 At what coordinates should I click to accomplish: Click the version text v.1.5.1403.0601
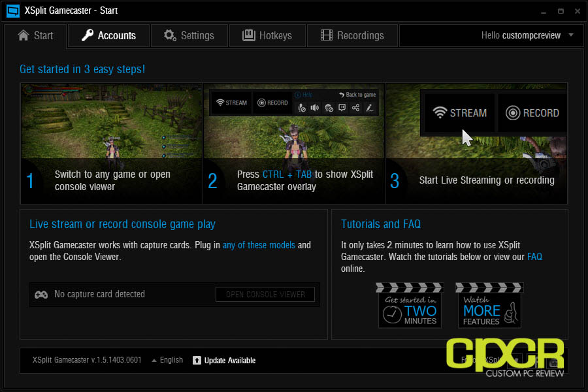coord(116,360)
